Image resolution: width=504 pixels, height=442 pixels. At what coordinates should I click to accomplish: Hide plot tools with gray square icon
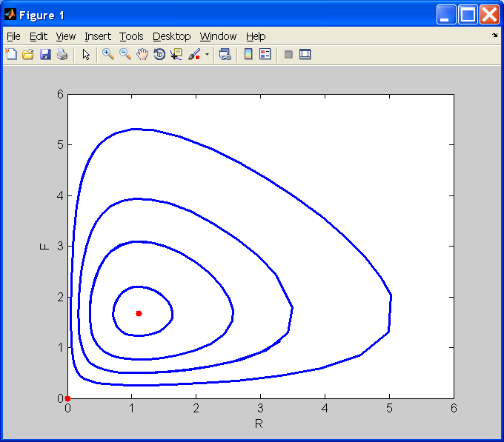tap(288, 54)
